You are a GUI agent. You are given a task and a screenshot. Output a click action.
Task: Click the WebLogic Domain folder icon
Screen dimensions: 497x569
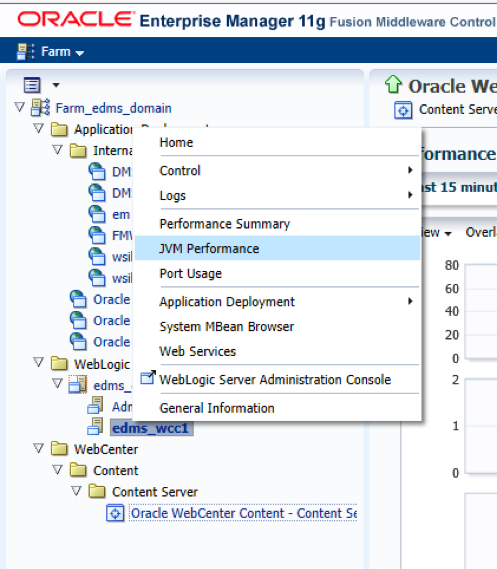point(59,364)
